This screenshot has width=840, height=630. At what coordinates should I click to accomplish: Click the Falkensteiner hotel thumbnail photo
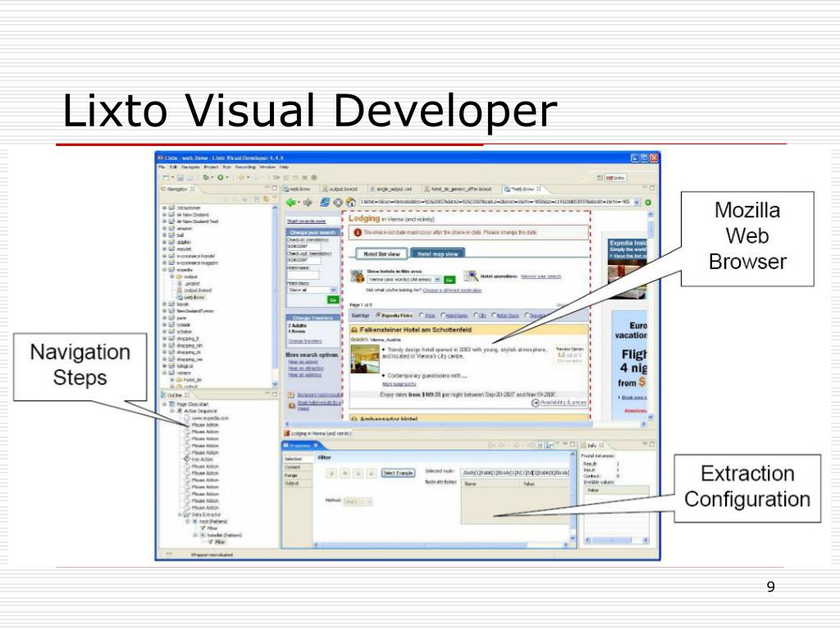pyautogui.click(x=365, y=359)
